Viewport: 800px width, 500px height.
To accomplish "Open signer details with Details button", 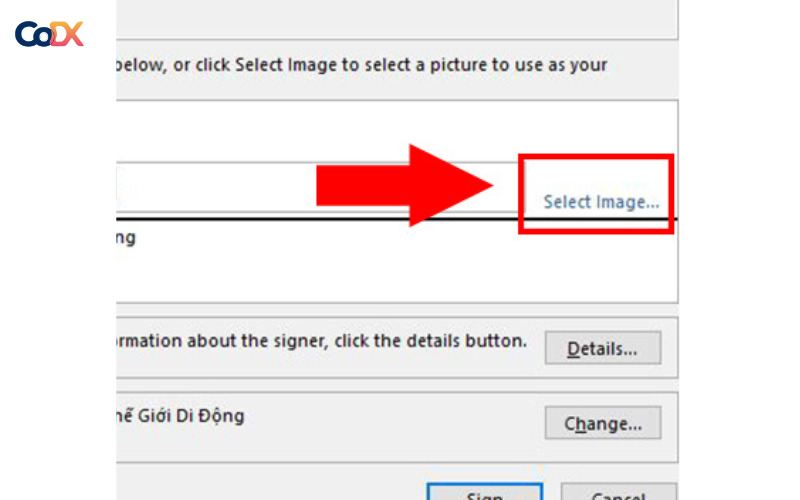I will [602, 349].
